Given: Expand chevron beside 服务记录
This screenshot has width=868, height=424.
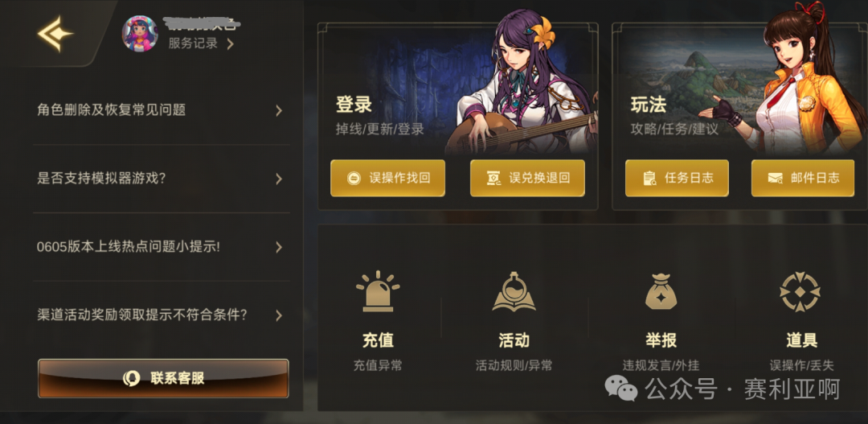Looking at the screenshot, I should coord(231,43).
